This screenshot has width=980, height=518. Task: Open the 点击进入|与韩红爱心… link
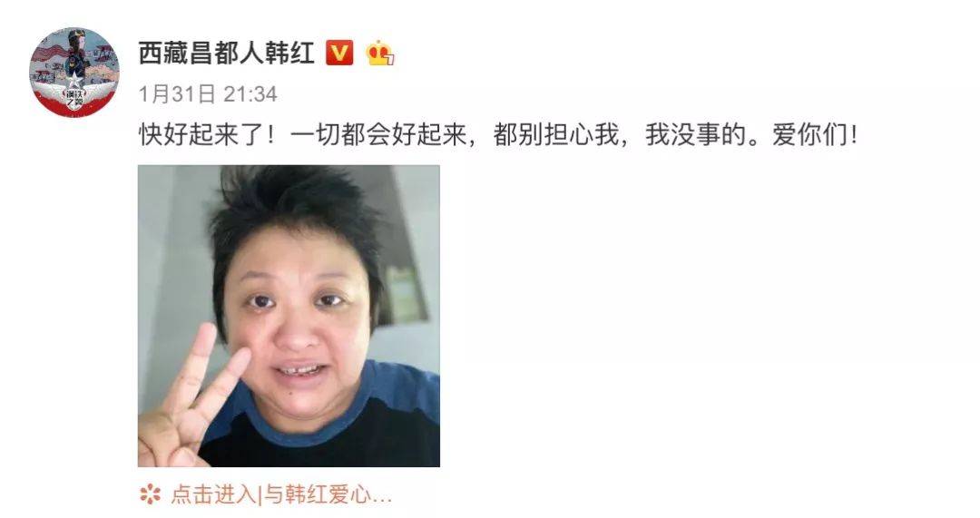(x=281, y=494)
